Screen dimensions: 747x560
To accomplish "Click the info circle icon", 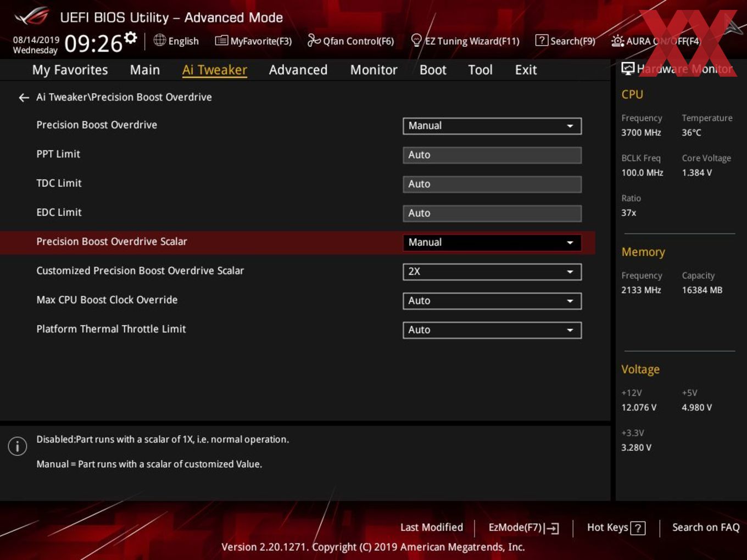I will tap(18, 446).
